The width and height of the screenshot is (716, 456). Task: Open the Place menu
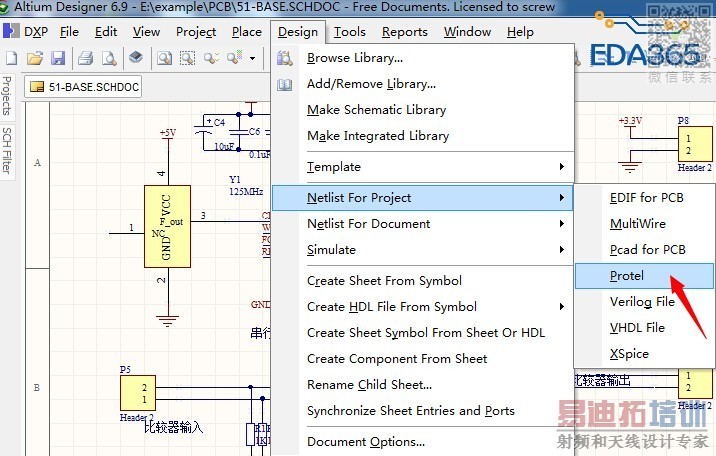click(247, 32)
